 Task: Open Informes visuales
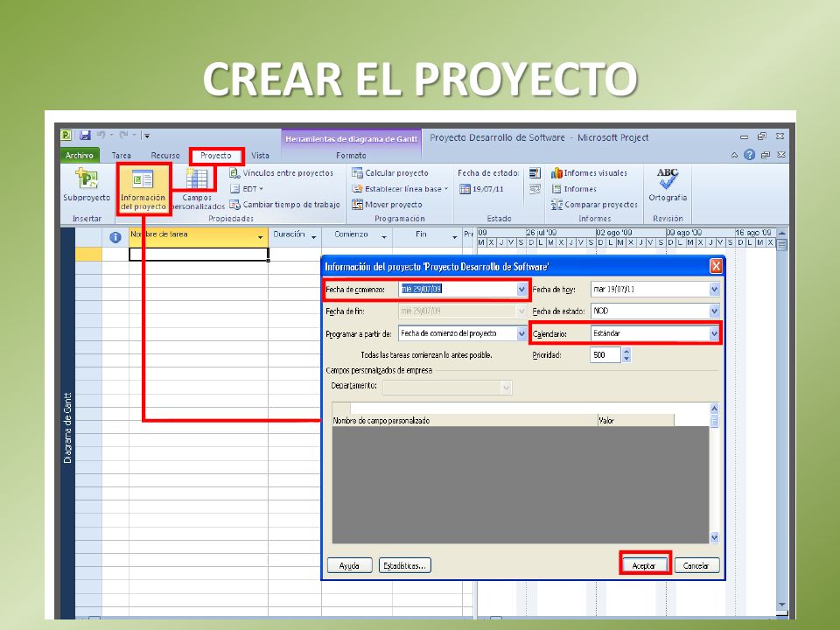coord(589,173)
